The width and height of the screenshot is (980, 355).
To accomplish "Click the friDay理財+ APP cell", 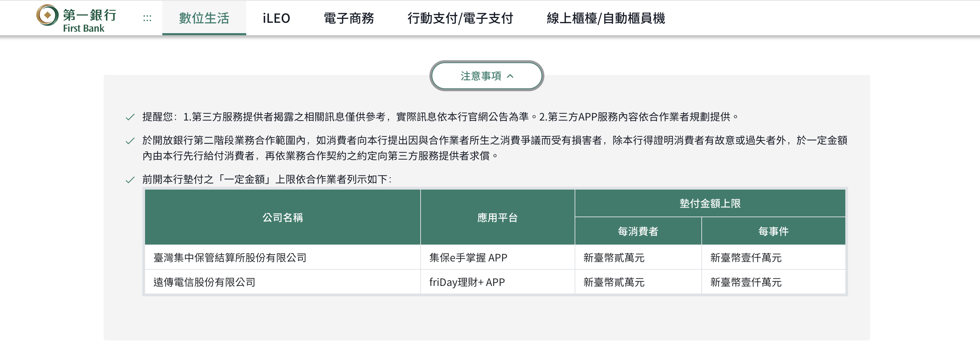I will [x=467, y=282].
